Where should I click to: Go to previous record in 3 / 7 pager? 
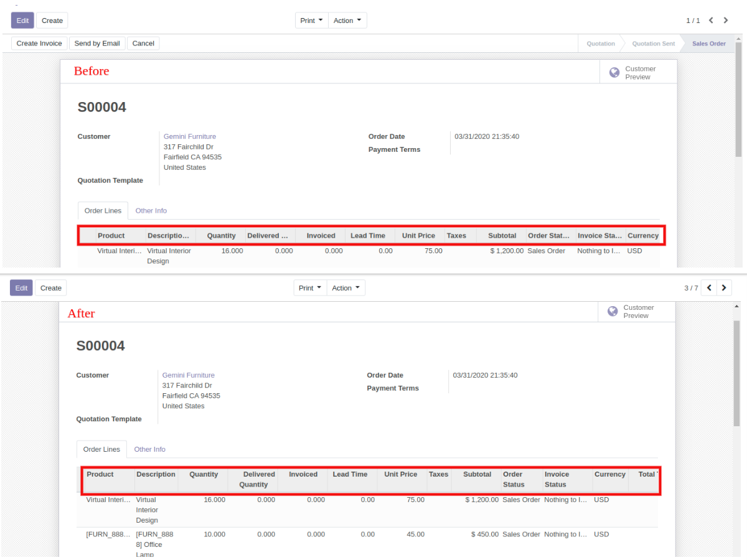pyautogui.click(x=709, y=288)
